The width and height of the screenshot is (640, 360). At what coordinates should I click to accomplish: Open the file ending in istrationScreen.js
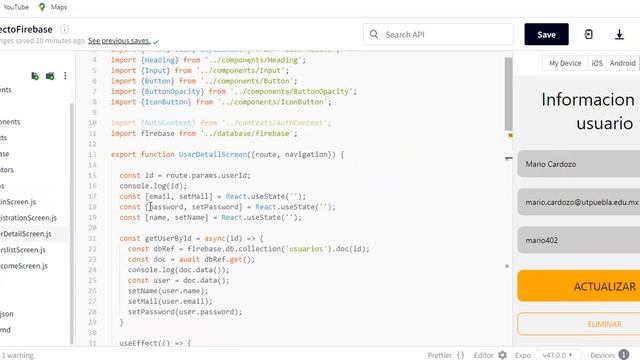[28, 218]
